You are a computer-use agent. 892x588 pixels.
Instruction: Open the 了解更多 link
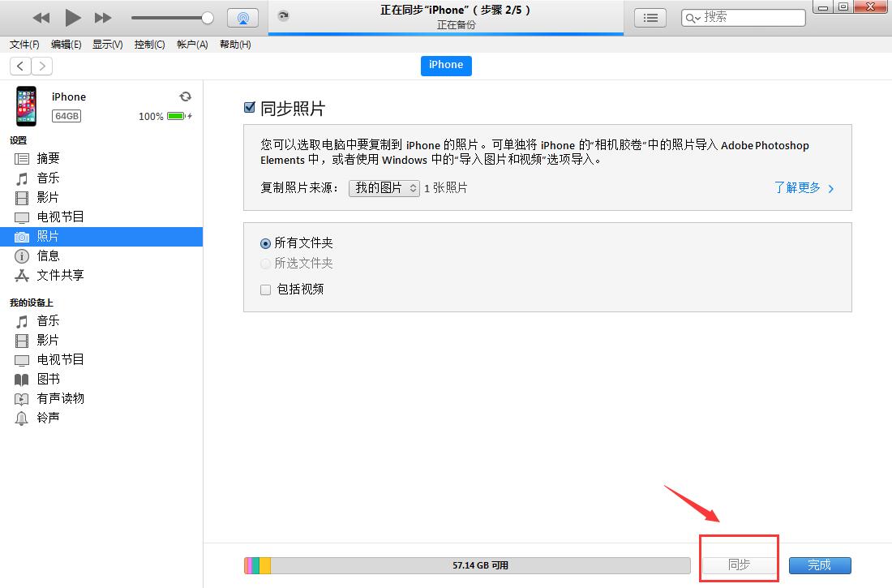[x=799, y=187]
